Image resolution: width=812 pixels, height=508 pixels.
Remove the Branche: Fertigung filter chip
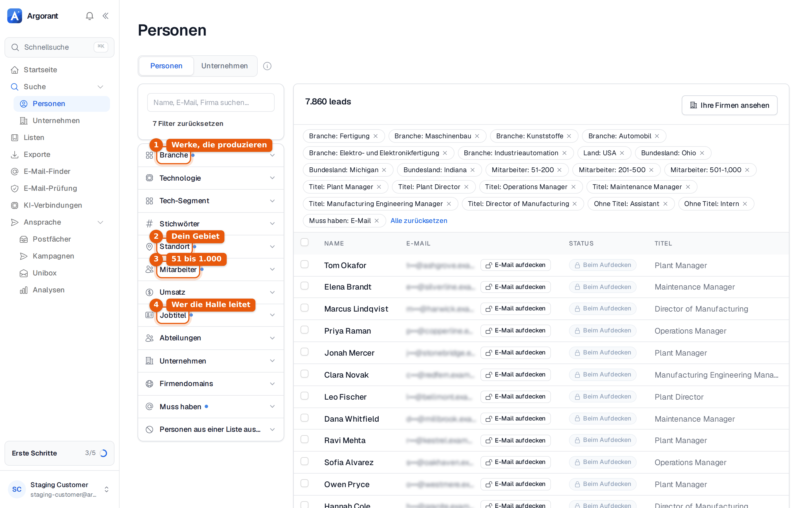click(x=376, y=136)
